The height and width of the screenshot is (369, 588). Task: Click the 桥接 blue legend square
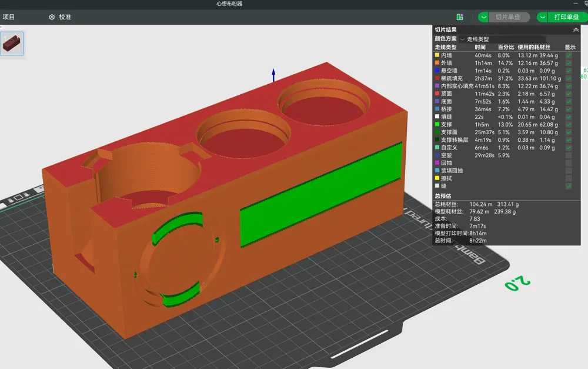point(437,109)
